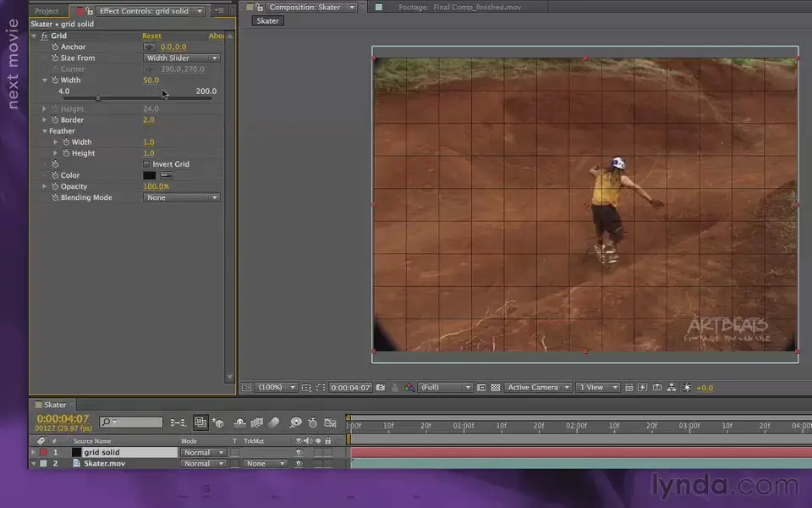Switch to the Project tab
Image resolution: width=812 pixels, height=508 pixels.
[x=47, y=10]
